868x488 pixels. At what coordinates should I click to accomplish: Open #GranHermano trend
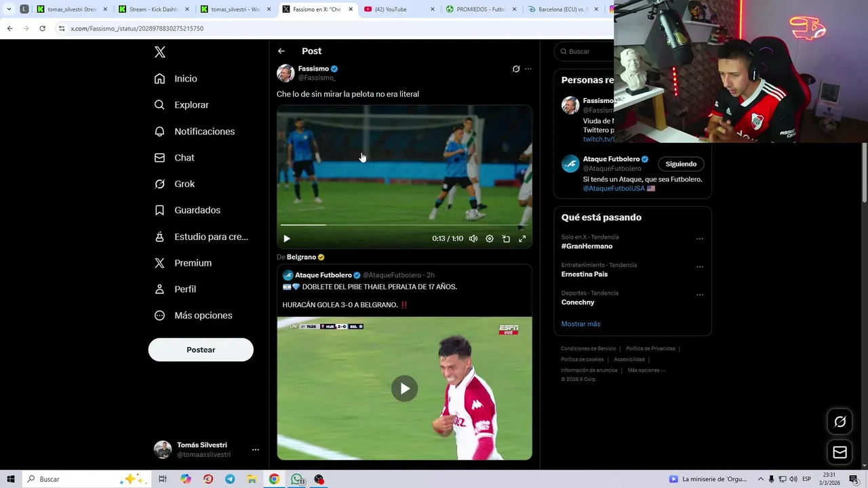tap(587, 246)
